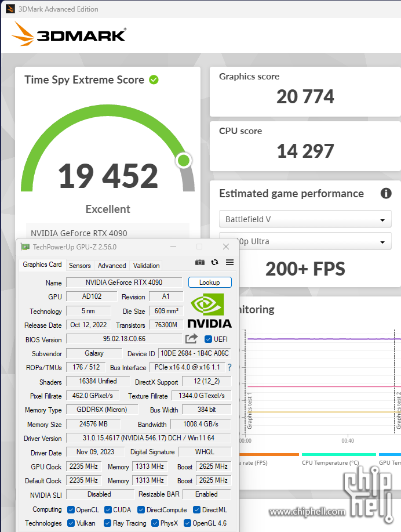Toggle the PhysX checkbox
401x532 pixels.
pyautogui.click(x=155, y=523)
